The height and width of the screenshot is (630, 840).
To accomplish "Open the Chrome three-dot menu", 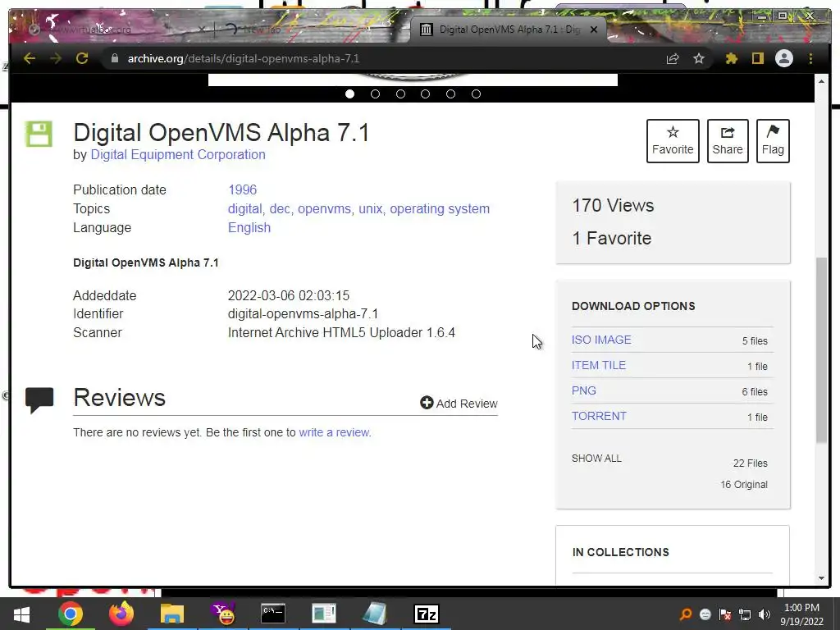I will [810, 58].
